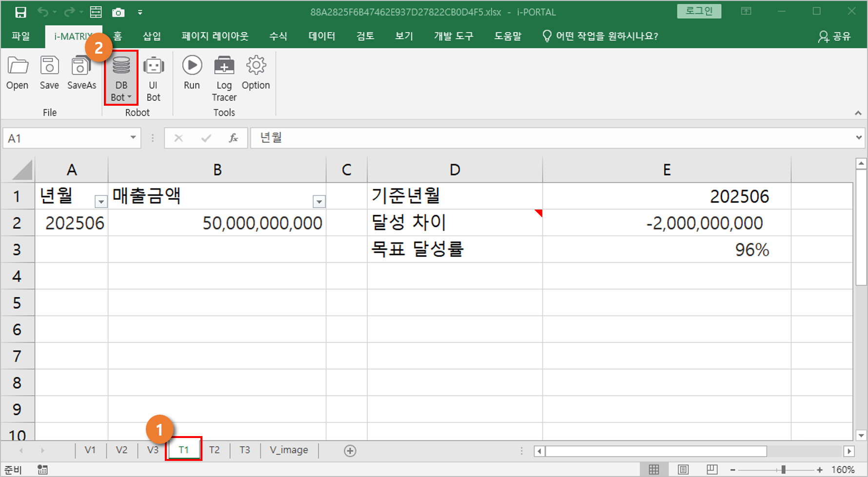The image size is (868, 477).
Task: Click the 공유 share button
Action: click(834, 36)
